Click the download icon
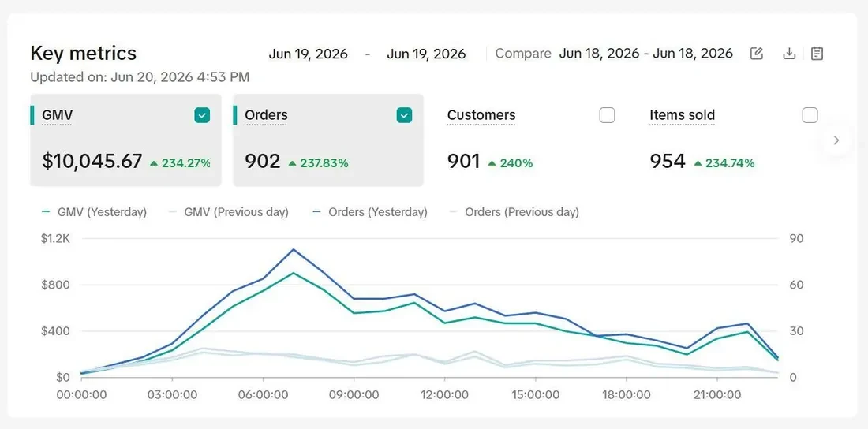This screenshot has height=429, width=868. [x=789, y=54]
